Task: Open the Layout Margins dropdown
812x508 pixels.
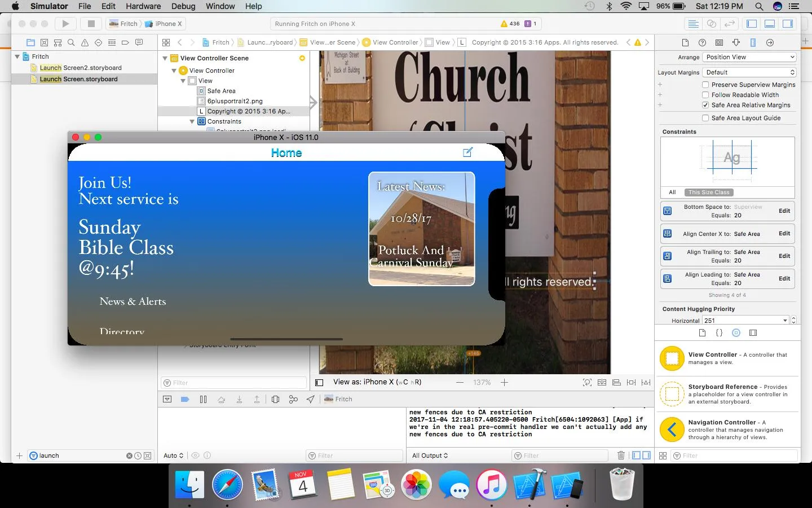Action: point(749,72)
